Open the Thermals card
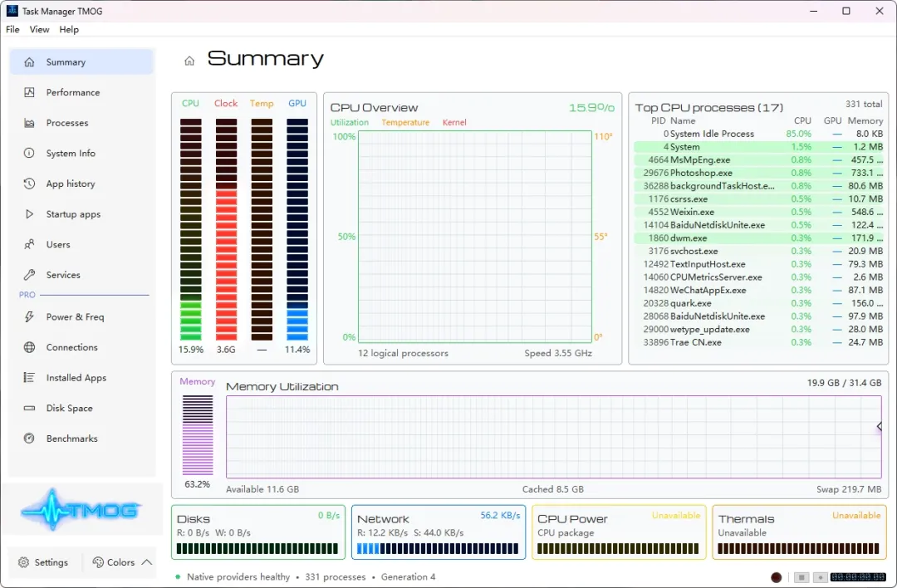The height and width of the screenshot is (588, 897). point(799,532)
